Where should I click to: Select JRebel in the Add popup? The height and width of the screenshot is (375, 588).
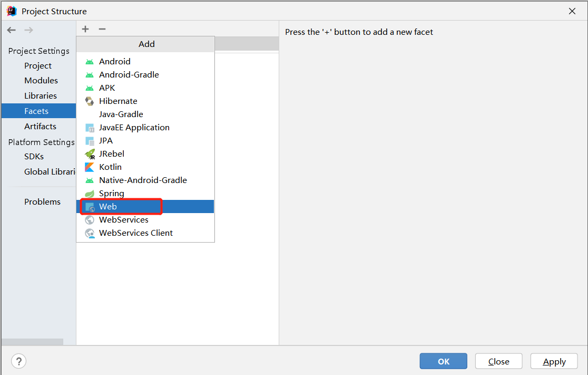pos(145,153)
